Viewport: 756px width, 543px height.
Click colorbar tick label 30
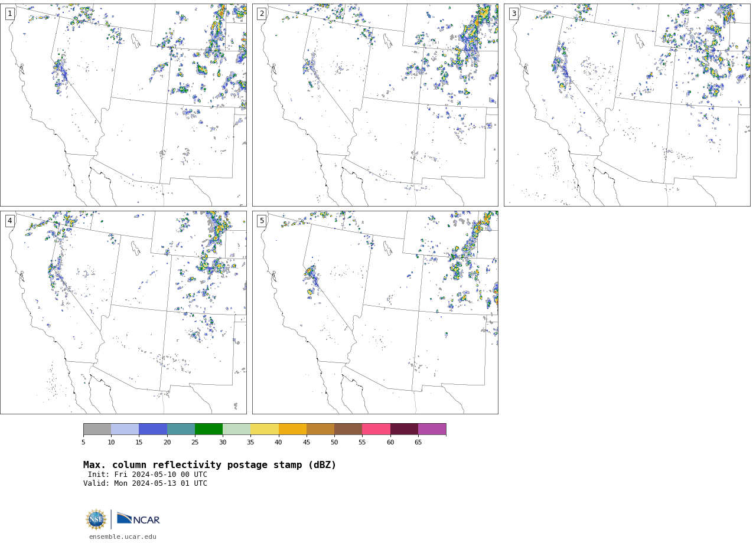pyautogui.click(x=223, y=443)
